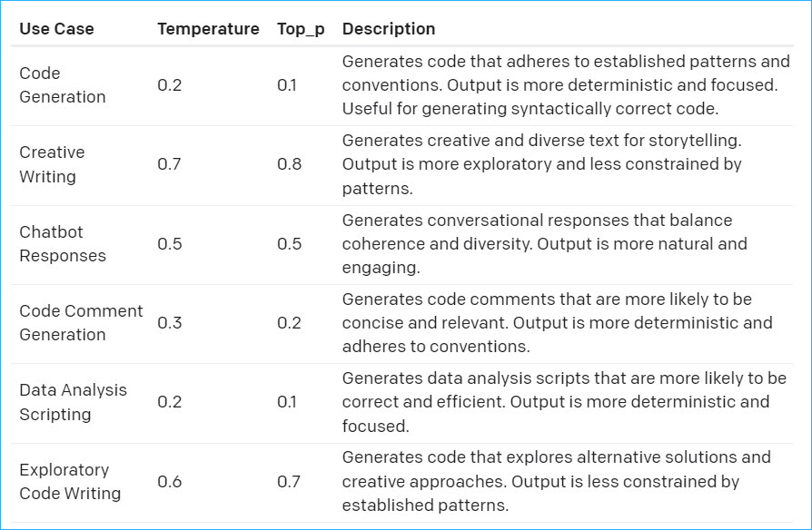The image size is (812, 530).
Task: Click the Exploratory Code Writing cell
Action: click(70, 481)
